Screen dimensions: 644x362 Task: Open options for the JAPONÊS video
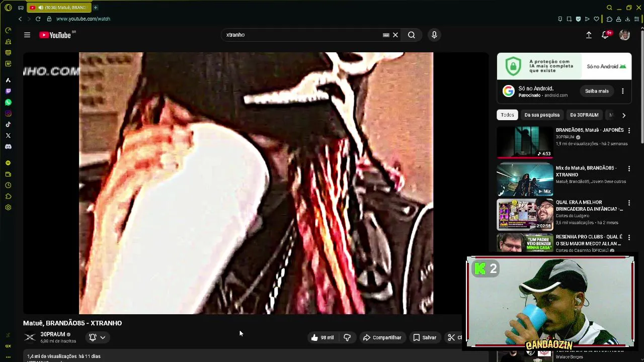[x=629, y=130]
